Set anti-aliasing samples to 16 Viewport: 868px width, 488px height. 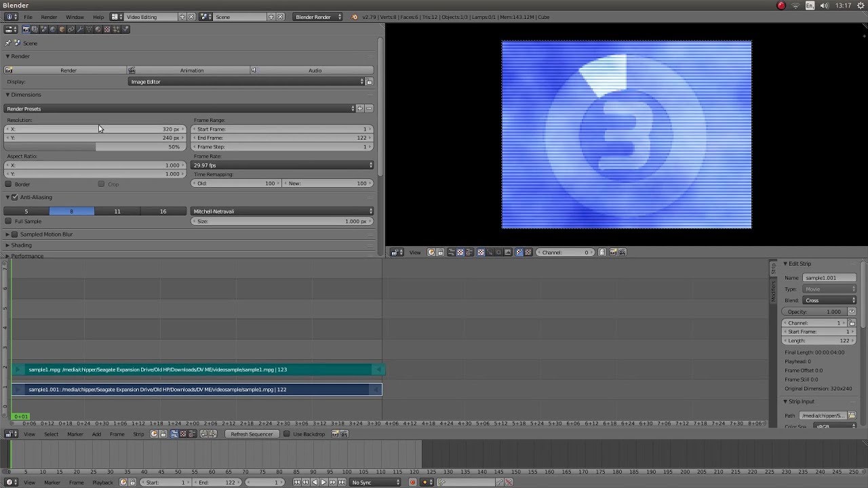(163, 211)
